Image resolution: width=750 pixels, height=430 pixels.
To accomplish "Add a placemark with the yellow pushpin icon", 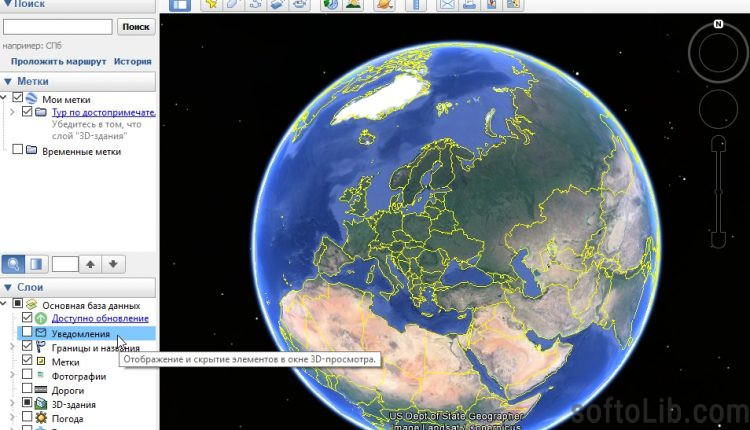I will point(211,5).
